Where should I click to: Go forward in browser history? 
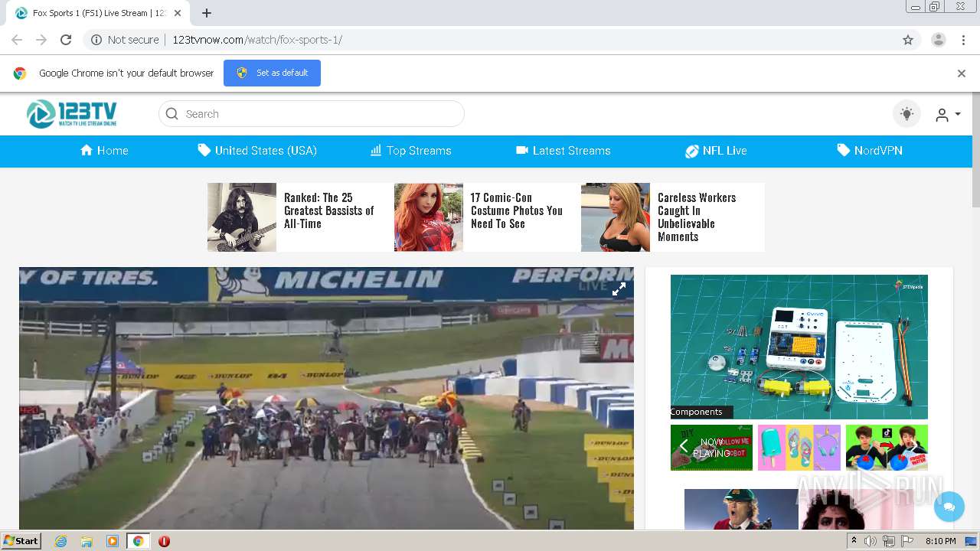pos(41,40)
